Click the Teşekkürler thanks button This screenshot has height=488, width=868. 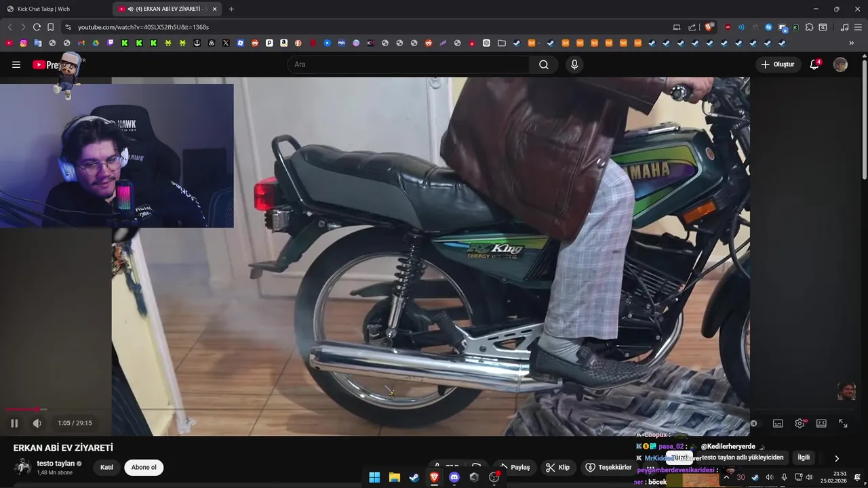pyautogui.click(x=608, y=467)
